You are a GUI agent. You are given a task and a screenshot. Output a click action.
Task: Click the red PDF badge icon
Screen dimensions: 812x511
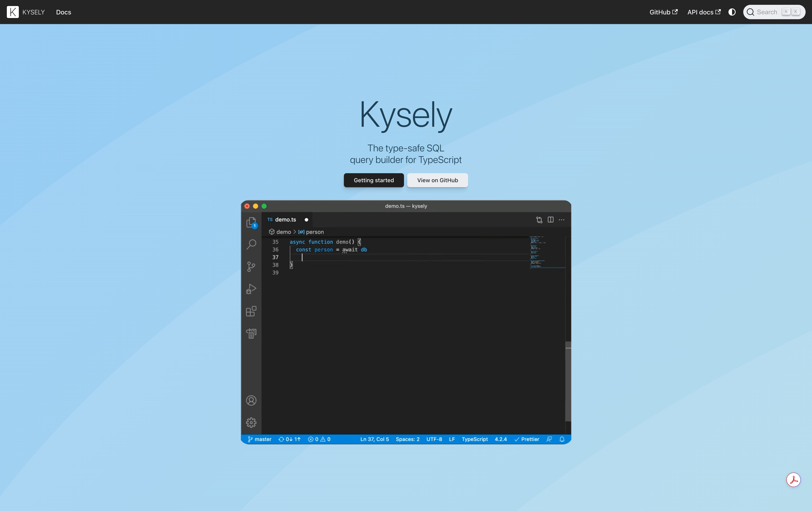tap(793, 480)
